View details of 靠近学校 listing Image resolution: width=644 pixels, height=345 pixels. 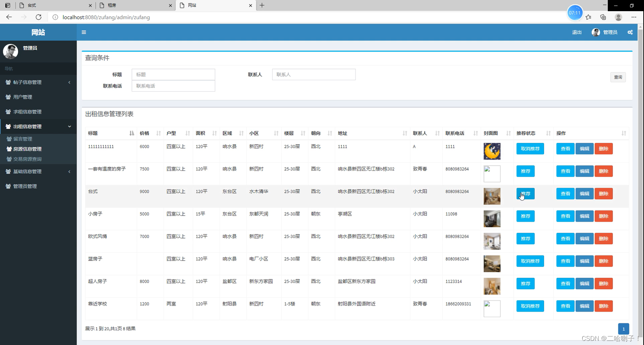coord(565,306)
